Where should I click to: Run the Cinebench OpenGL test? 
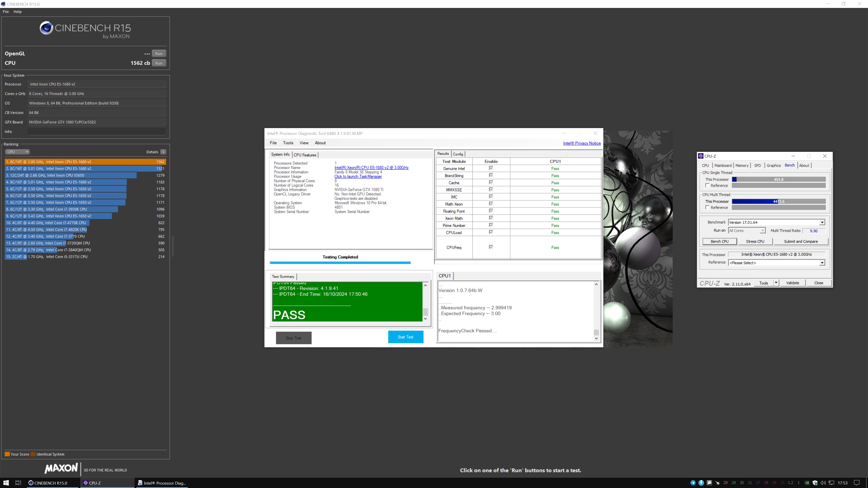coord(159,54)
